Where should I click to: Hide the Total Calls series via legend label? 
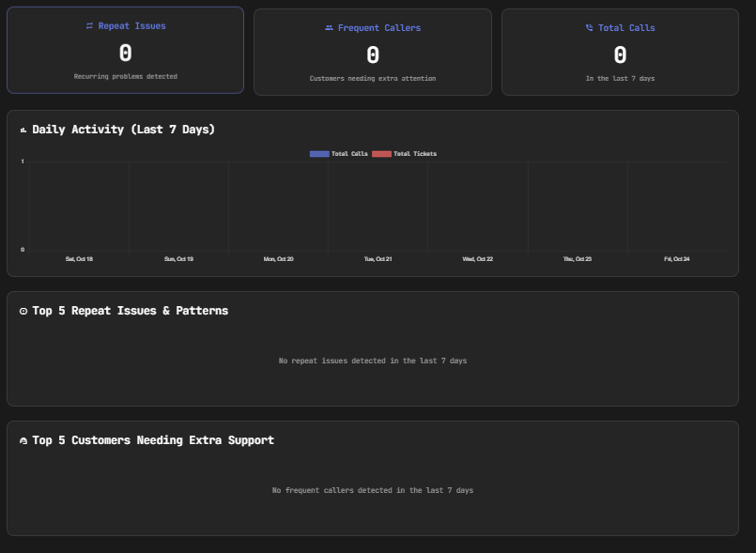click(x=349, y=153)
